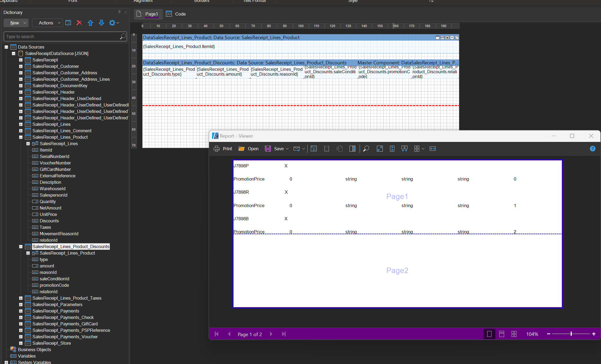Click the Viewer zoom slider handle
Image resolution: width=601 pixels, height=364 pixels.
click(x=571, y=334)
